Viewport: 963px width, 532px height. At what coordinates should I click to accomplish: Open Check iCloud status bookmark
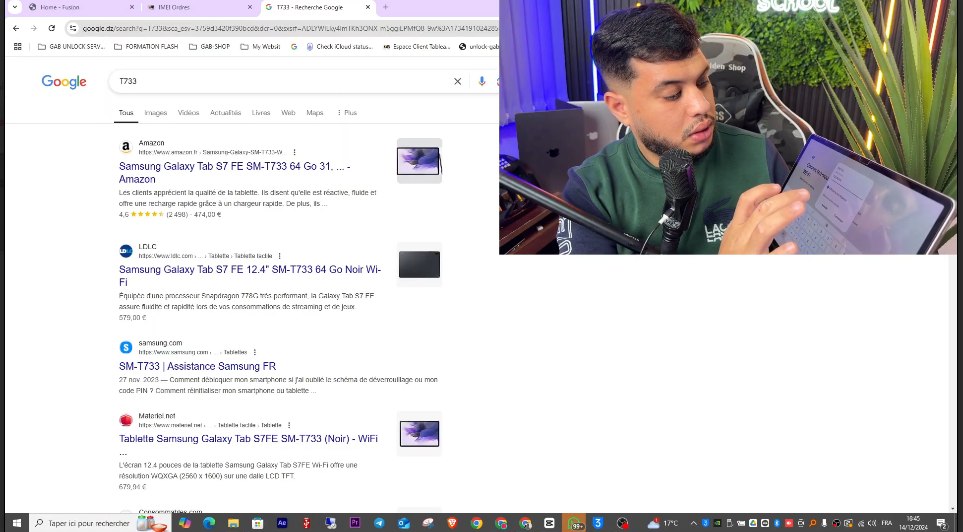339,47
